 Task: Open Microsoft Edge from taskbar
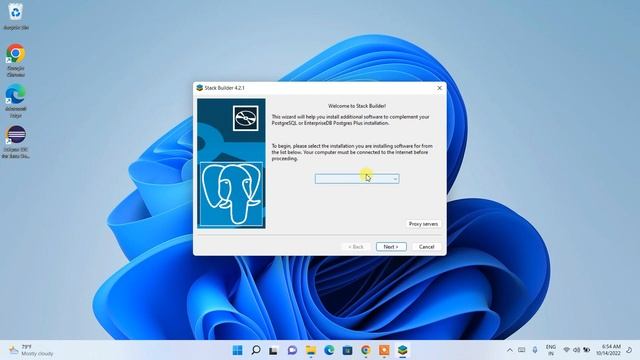pyautogui.click(x=329, y=350)
